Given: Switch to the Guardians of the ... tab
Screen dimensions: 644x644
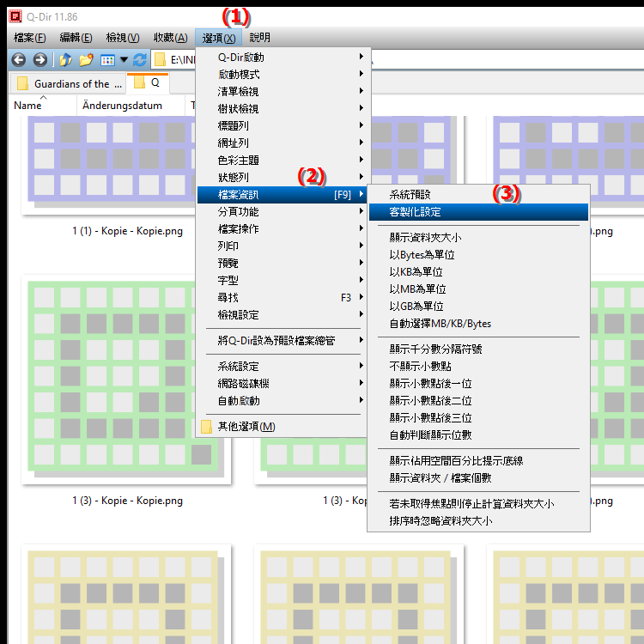Looking at the screenshot, I should pyautogui.click(x=68, y=83).
